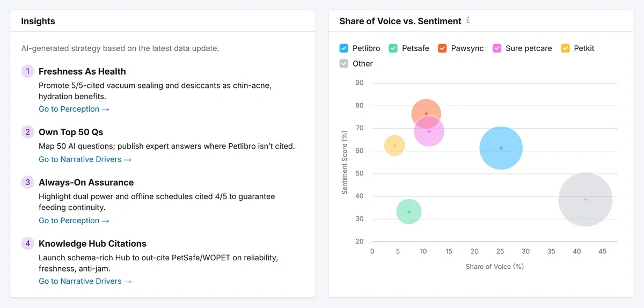644x308 pixels.
Task: Go to Narrative Drivers under Knowledge Hub Citations
Action: pyautogui.click(x=85, y=281)
